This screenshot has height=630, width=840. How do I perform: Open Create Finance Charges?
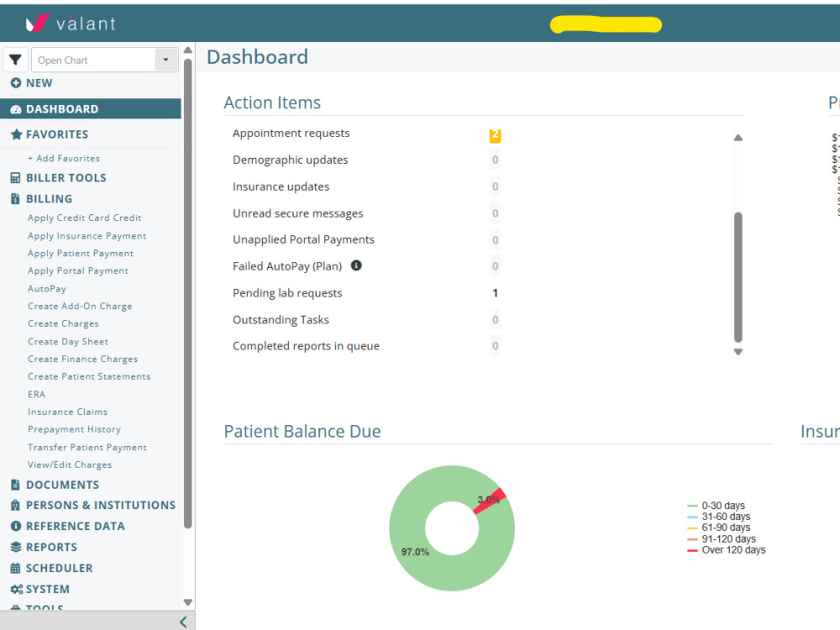pos(82,359)
